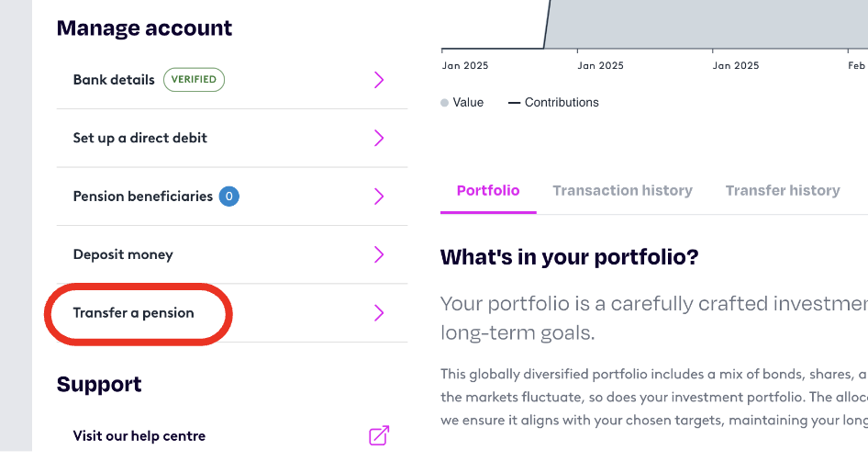The image size is (868, 461).
Task: Click the arrow beside Set up a direct debit
Action: [x=379, y=138]
